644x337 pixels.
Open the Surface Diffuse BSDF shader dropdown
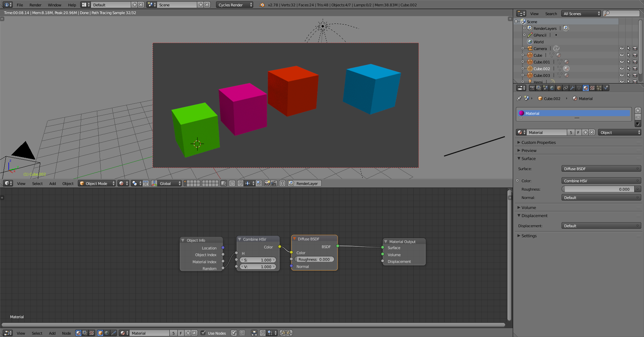click(x=601, y=168)
